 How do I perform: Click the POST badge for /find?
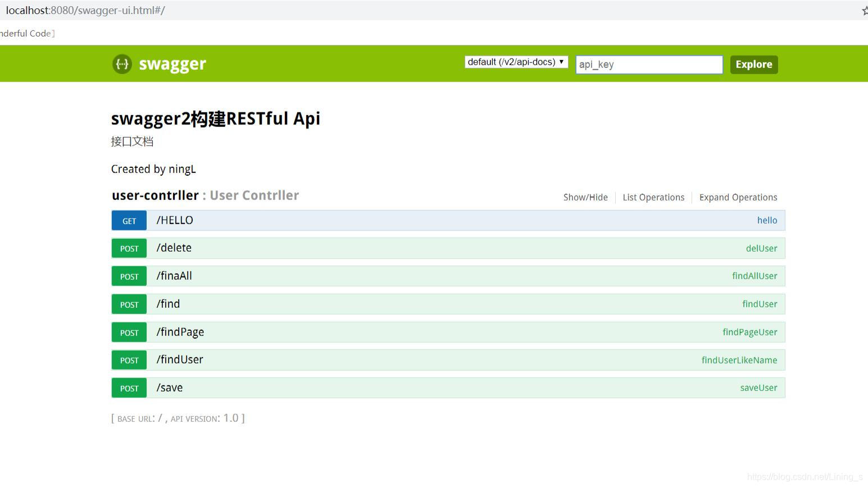(129, 304)
